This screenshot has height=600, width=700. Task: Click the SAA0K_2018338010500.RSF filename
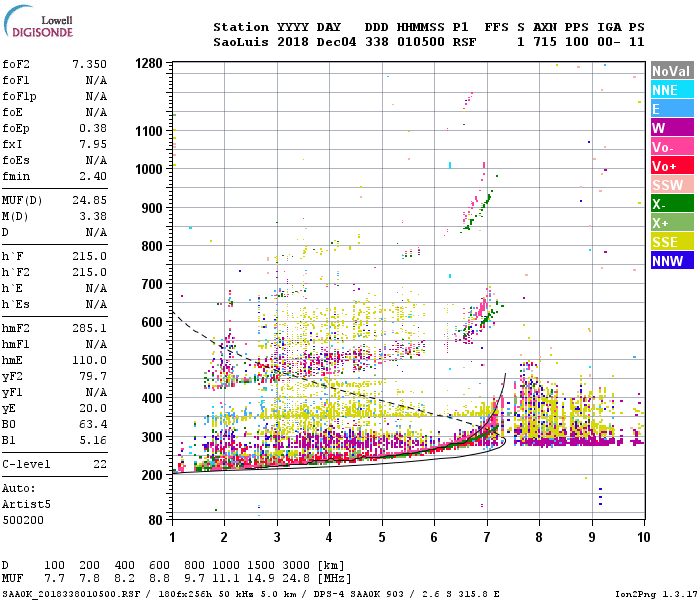71,594
